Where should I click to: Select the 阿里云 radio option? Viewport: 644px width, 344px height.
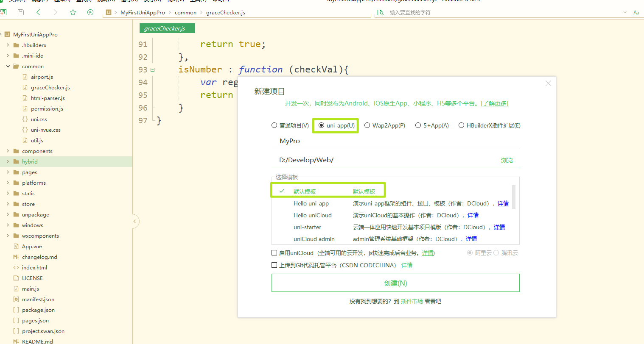[470, 253]
